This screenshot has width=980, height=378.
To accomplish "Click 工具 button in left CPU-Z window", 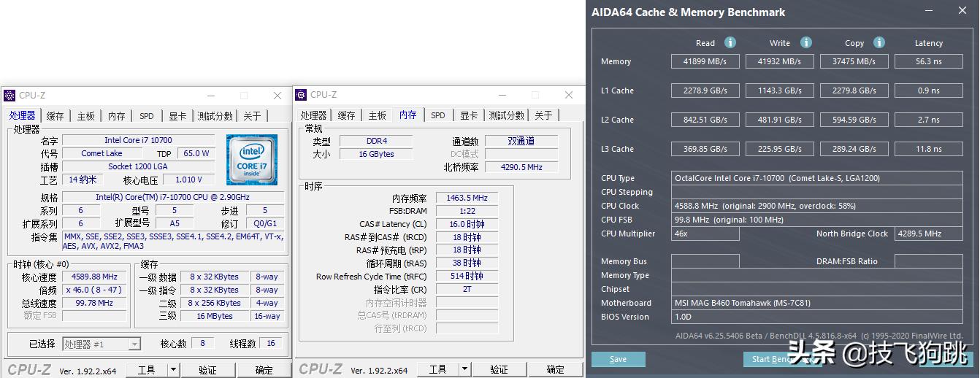I will (147, 370).
